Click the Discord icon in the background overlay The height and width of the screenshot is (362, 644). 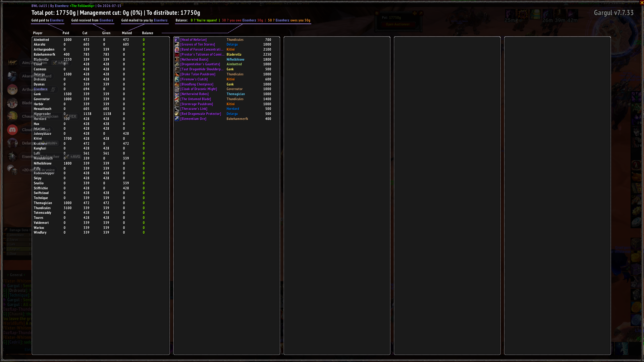click(12, 130)
